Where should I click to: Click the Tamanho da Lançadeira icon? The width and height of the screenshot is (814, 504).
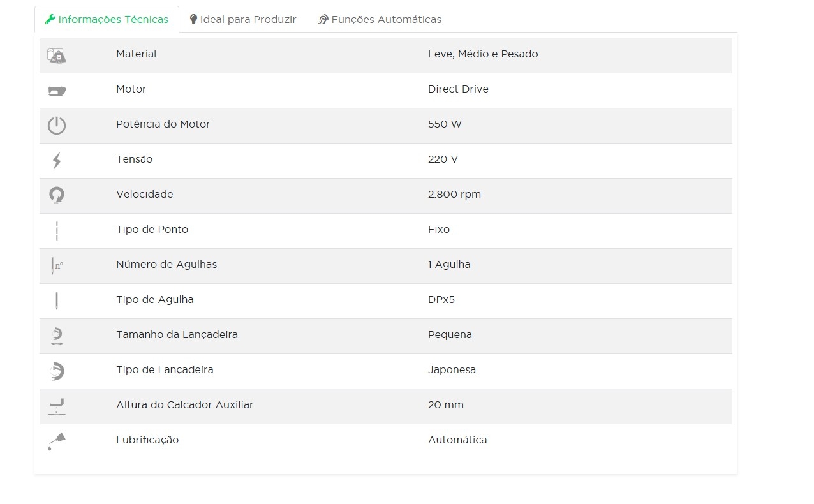pyautogui.click(x=57, y=336)
